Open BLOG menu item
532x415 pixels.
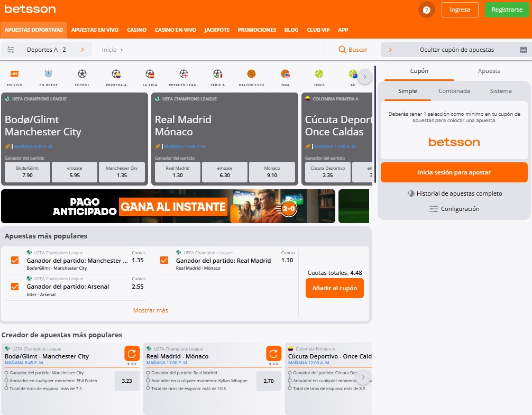[291, 30]
